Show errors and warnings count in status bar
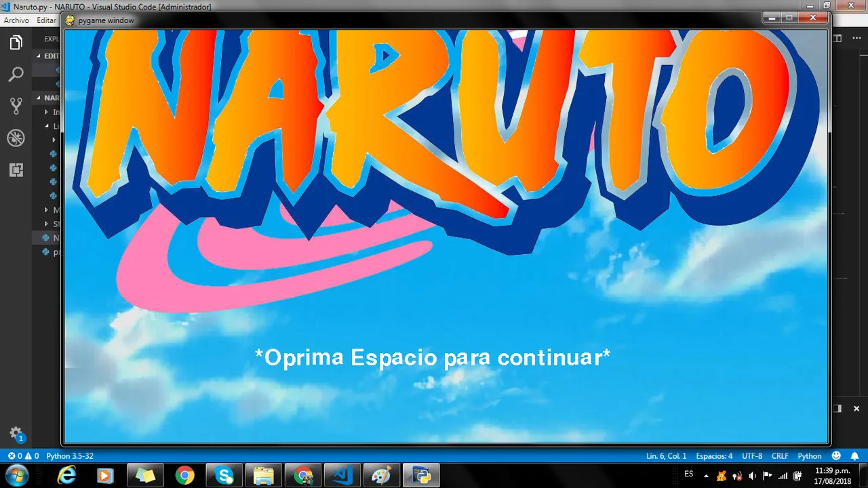Viewport: 868px width, 488px height. [23, 456]
